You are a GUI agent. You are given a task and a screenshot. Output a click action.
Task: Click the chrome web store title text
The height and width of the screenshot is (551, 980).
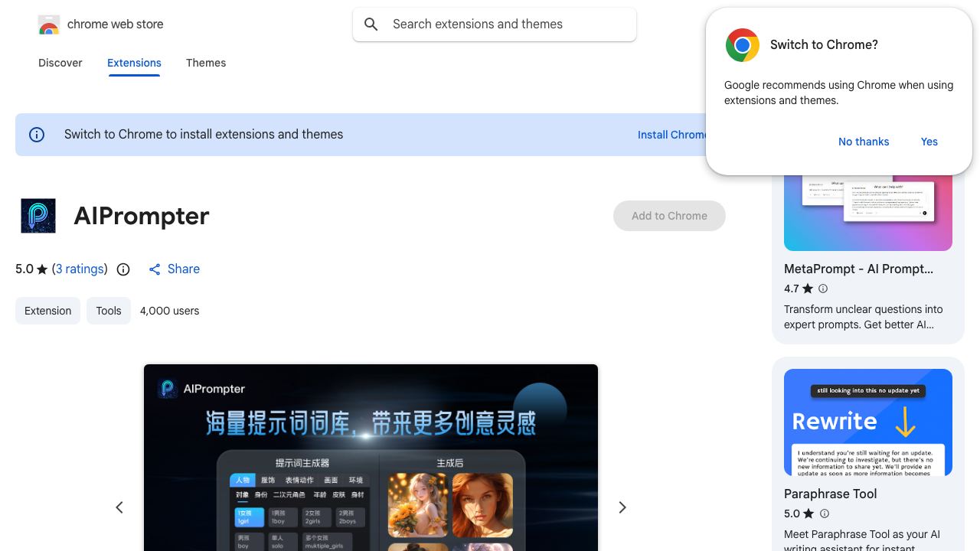116,24
